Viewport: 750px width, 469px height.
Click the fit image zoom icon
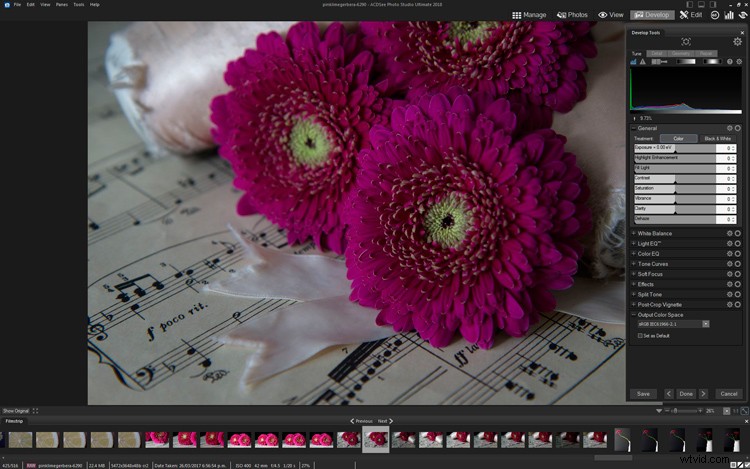(x=744, y=411)
